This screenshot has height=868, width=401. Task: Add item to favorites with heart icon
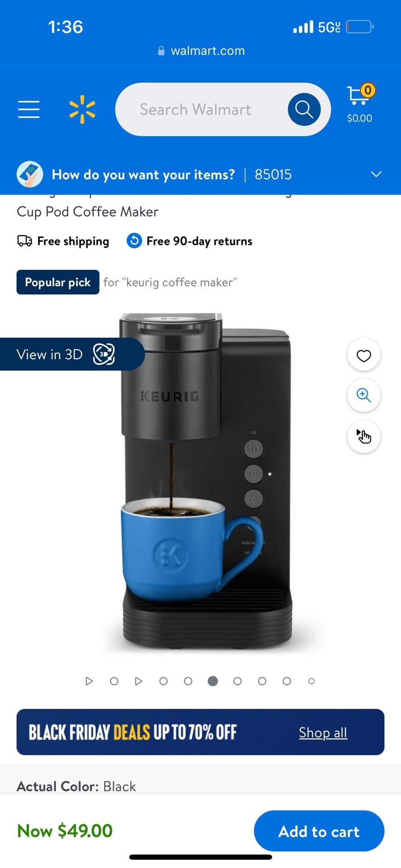(364, 356)
